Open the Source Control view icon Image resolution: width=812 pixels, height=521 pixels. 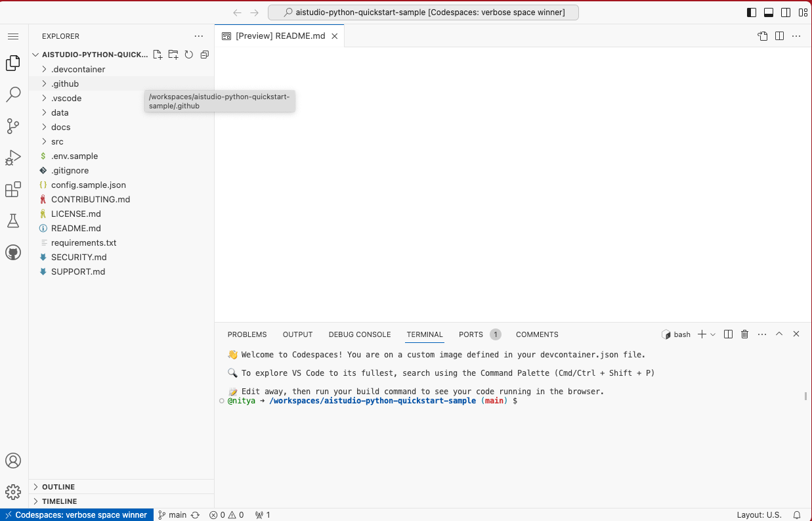pyautogui.click(x=13, y=126)
